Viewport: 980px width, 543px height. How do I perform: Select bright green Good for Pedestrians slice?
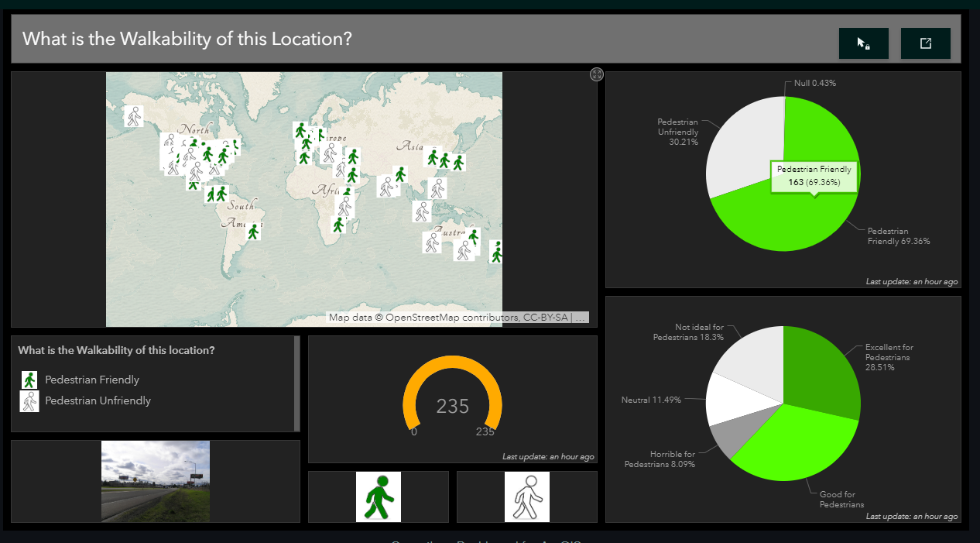point(797,445)
